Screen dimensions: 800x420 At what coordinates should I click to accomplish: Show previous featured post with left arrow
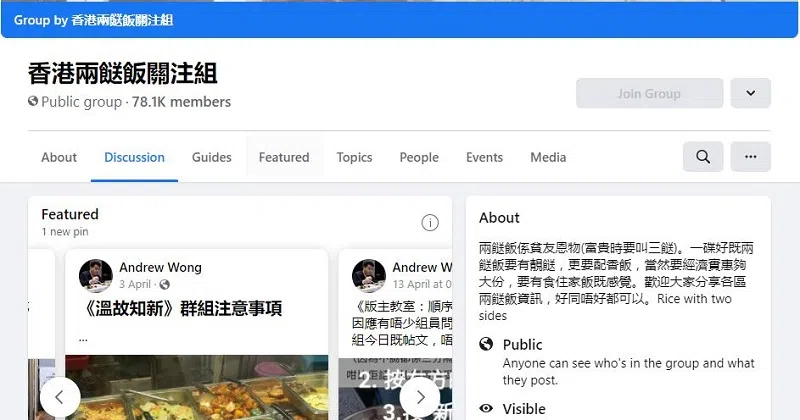(60, 397)
